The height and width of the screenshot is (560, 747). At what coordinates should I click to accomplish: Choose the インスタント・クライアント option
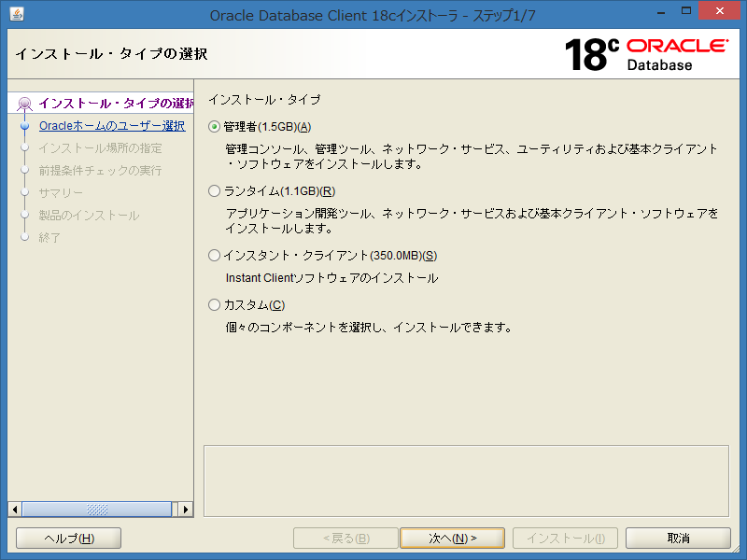[215, 255]
